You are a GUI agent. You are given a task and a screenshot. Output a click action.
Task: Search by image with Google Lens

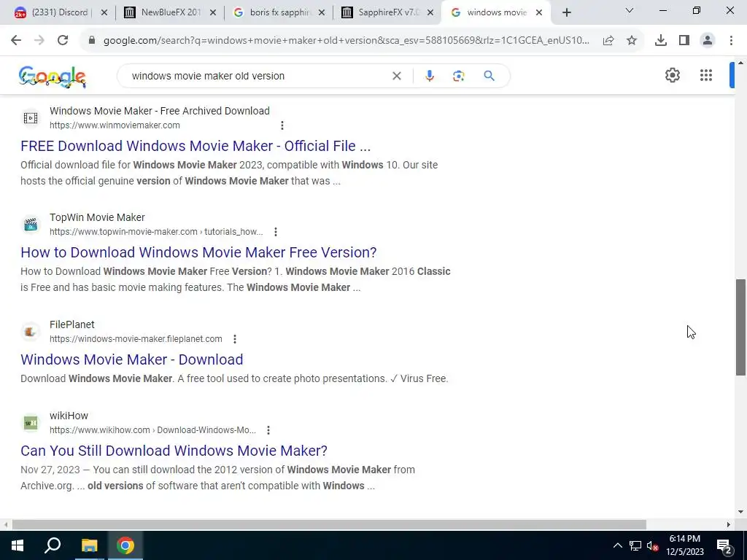click(x=458, y=76)
